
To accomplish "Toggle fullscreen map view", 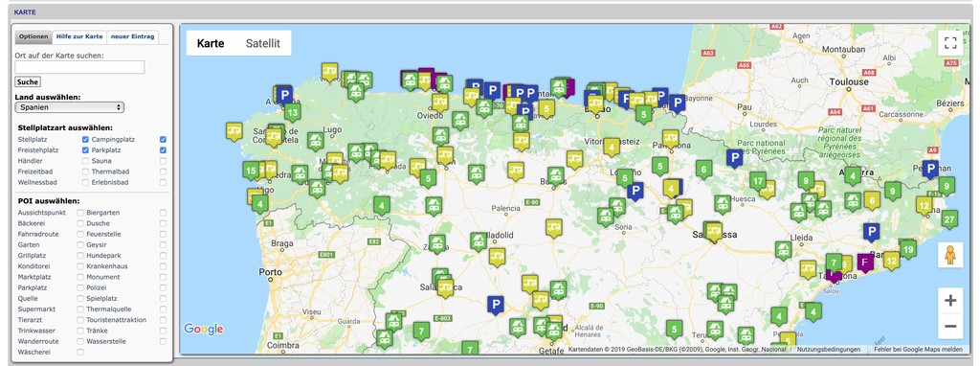I will click(950, 43).
